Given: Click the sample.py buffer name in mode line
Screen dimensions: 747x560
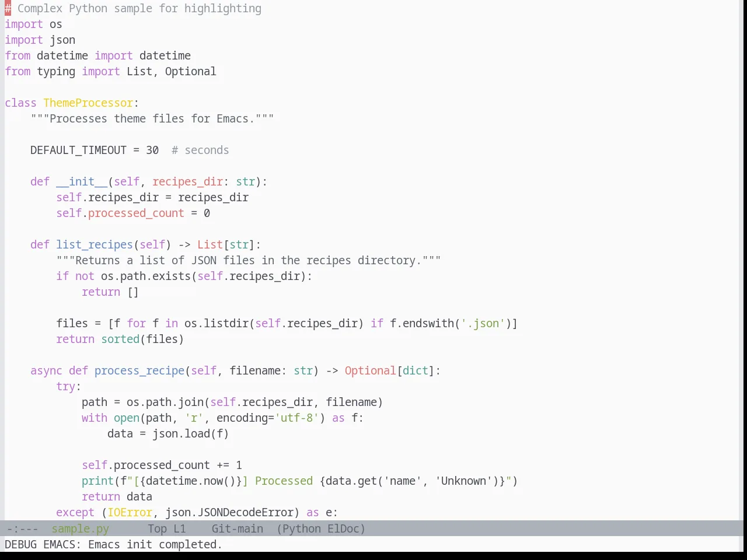Looking at the screenshot, I should (80, 529).
